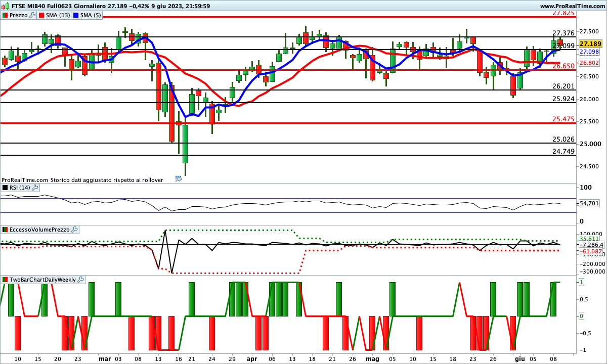Click the 27.099 level label

563,46
